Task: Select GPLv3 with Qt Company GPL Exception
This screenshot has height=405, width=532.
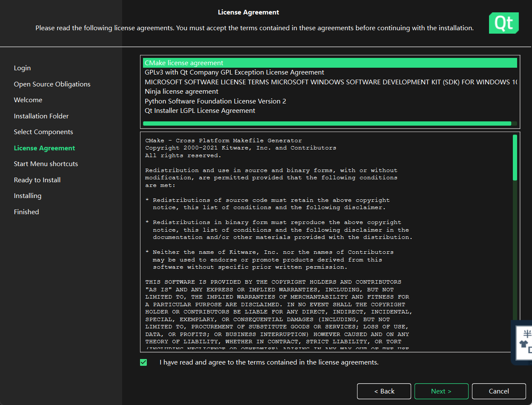Action: pyautogui.click(x=330, y=72)
